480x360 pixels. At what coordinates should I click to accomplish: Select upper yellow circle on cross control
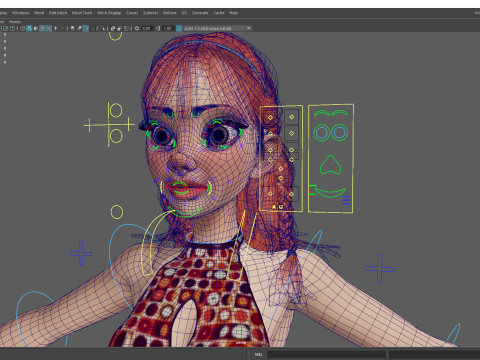pos(116,110)
